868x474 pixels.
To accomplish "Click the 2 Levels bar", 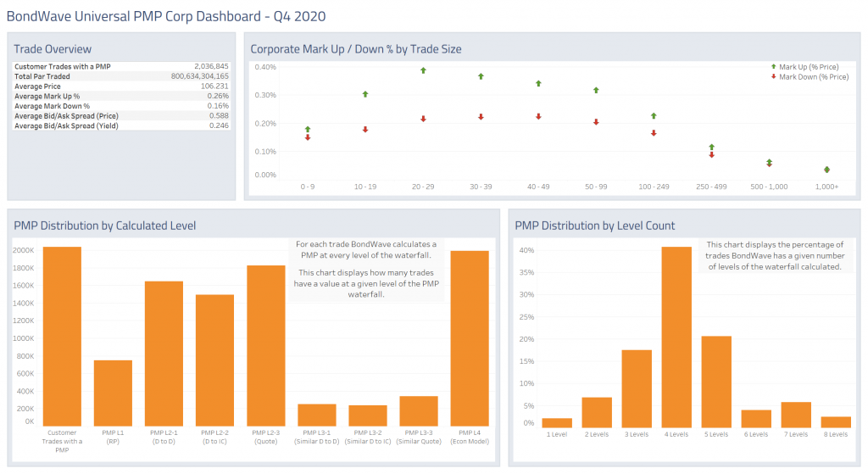I will pos(597,413).
